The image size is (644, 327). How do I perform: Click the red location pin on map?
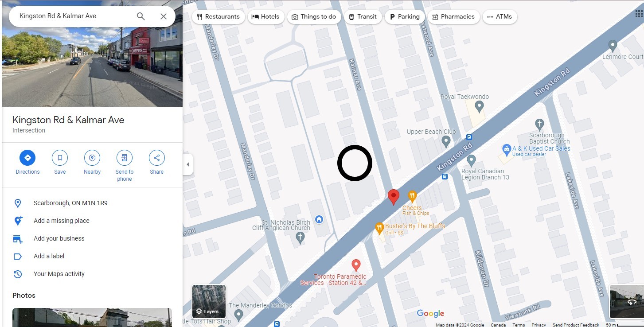393,197
